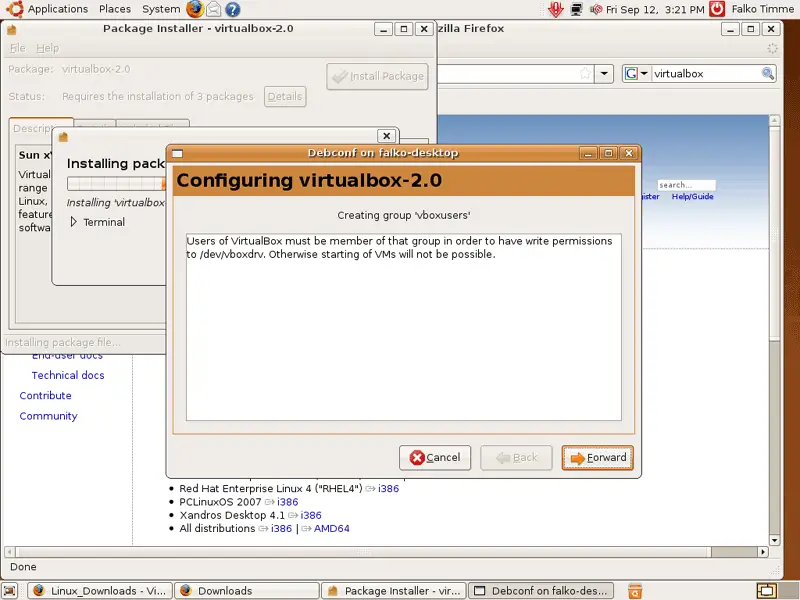Open the Contribute link in the sidebar
This screenshot has width=800, height=600.
45,396
